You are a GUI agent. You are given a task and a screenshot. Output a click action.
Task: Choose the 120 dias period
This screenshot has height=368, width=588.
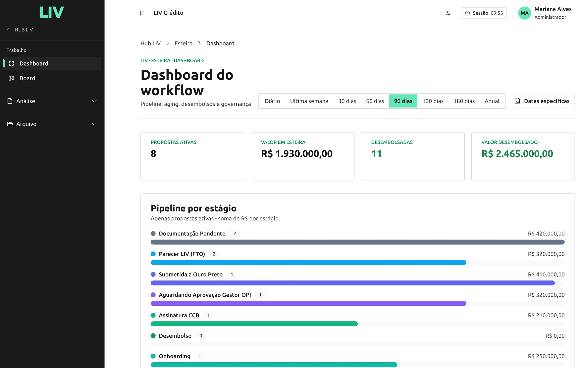(433, 101)
